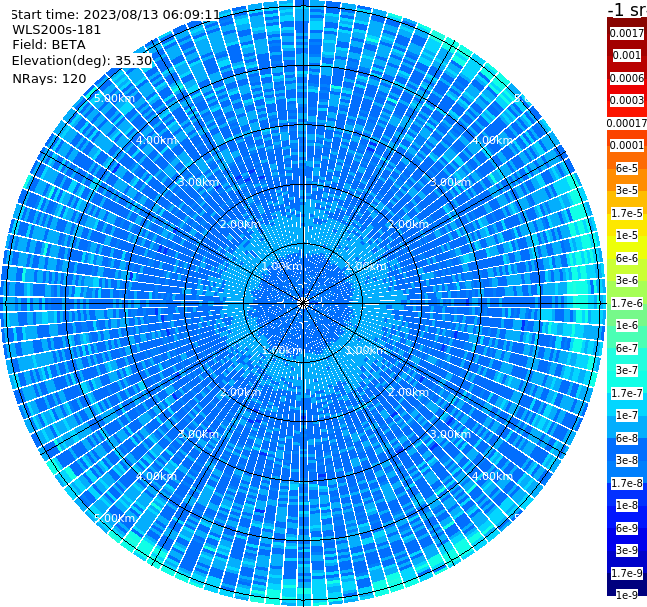This screenshot has width=647, height=607.
Task: Select the "1e-9" label at scale bottom
Action: pos(627,595)
